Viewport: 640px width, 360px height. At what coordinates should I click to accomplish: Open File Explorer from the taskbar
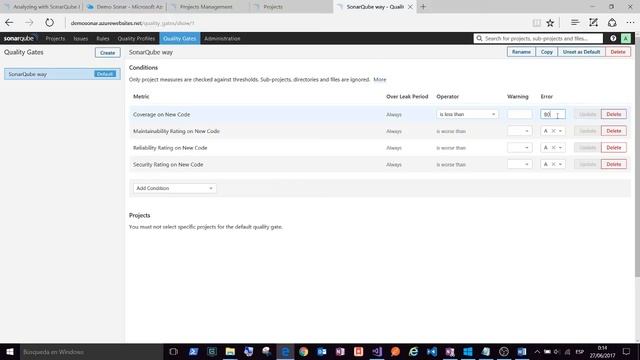(230, 352)
